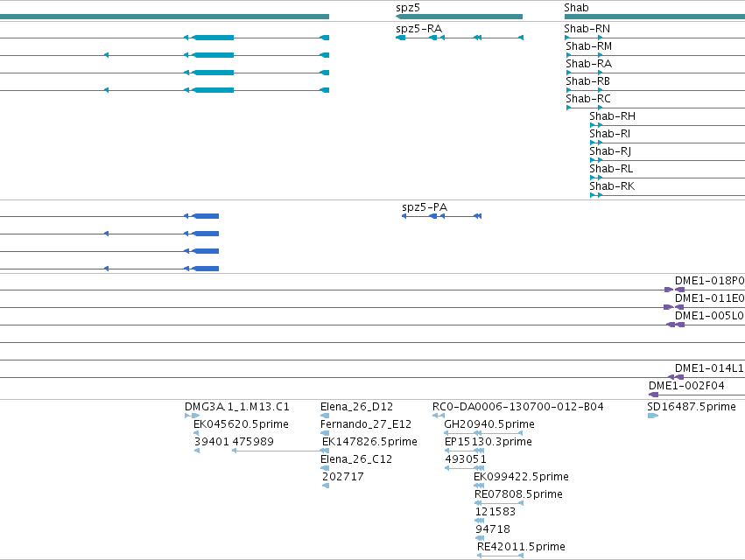Click the spz5-PA protein feature line
745x560 pixels.
(x=442, y=216)
